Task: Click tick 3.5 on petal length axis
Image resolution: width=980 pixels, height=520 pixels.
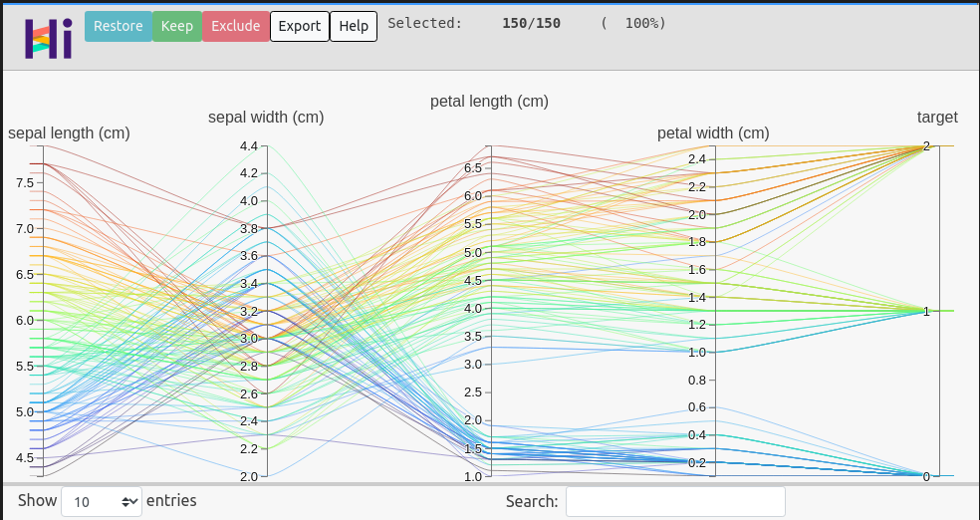Action: tap(472, 337)
